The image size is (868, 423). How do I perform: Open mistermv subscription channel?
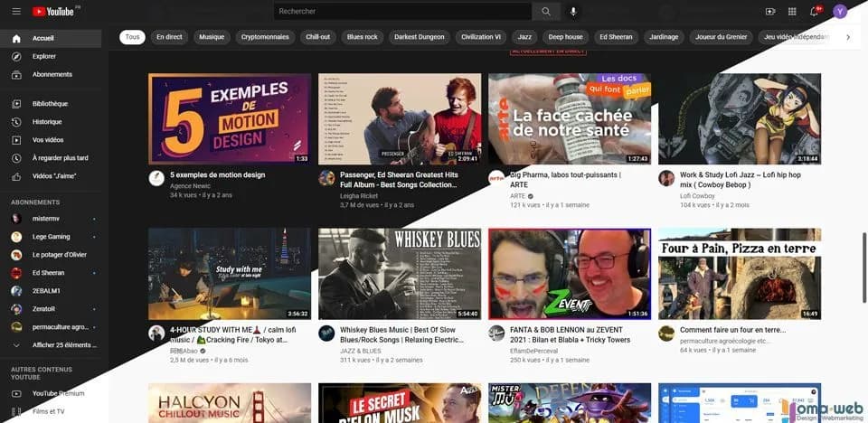pos(51,219)
